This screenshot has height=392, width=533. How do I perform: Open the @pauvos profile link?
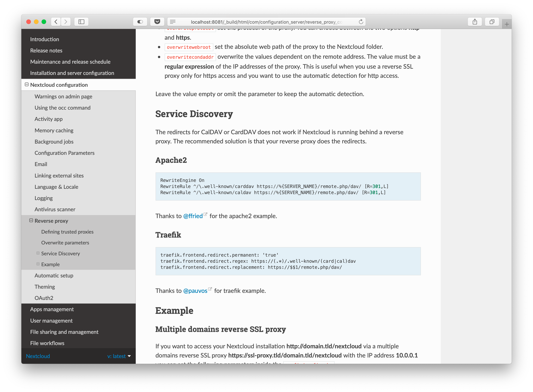pos(195,291)
